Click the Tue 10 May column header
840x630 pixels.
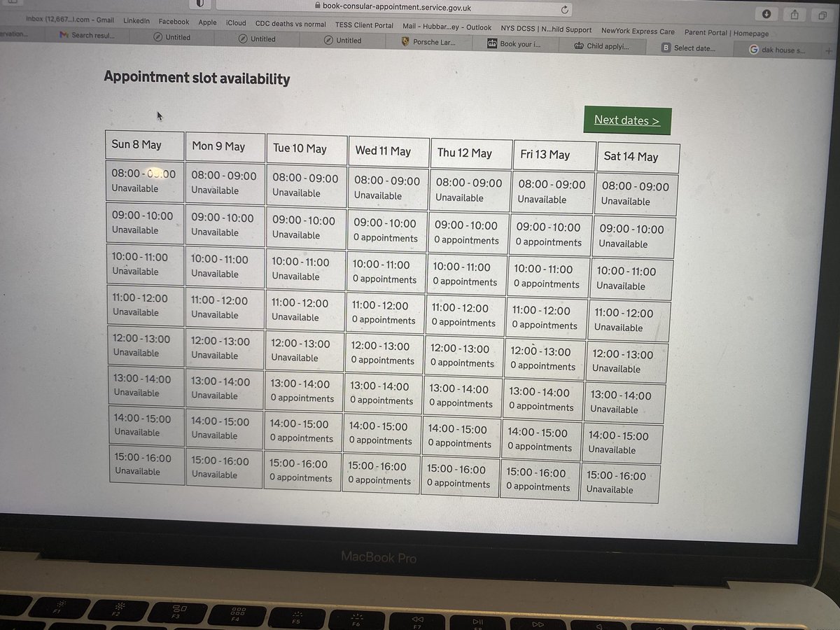pos(307,149)
